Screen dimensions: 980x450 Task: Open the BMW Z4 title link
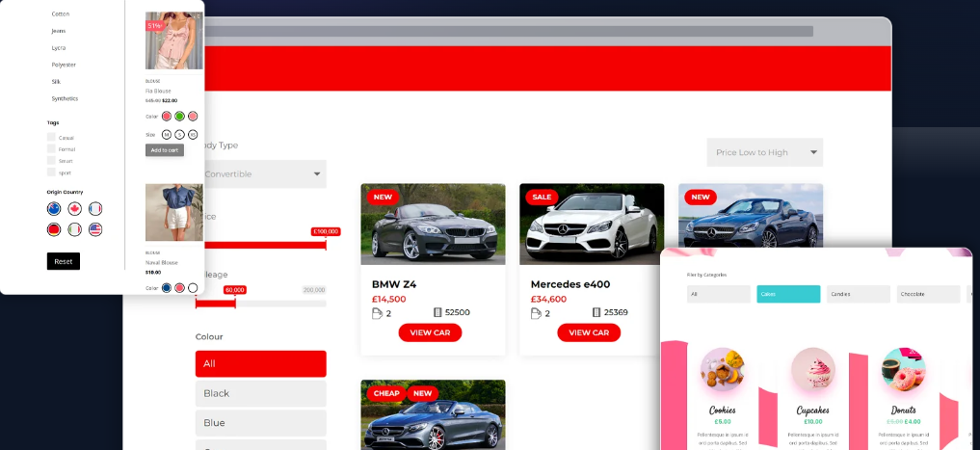point(394,284)
